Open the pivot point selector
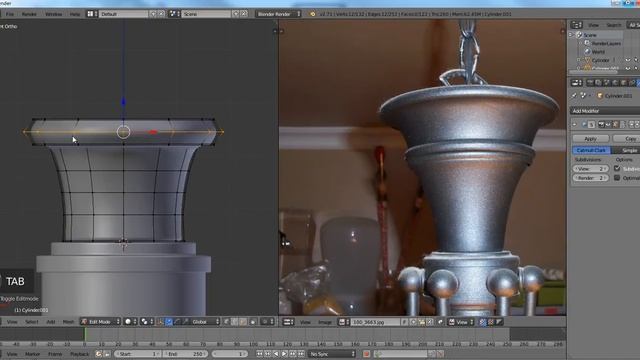Image resolution: width=640 pixels, height=360 pixels. click(147, 322)
